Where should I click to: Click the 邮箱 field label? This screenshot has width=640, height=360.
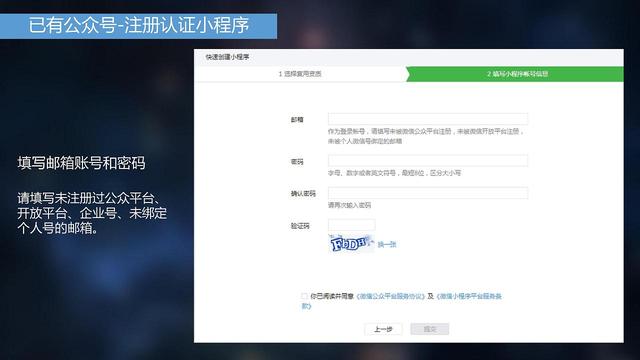(x=297, y=120)
